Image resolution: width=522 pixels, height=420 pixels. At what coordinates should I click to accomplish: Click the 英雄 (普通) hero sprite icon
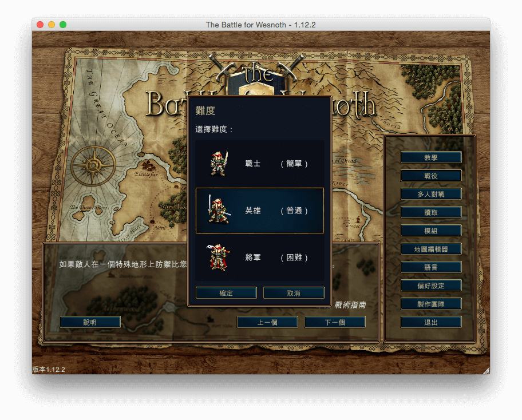click(218, 211)
